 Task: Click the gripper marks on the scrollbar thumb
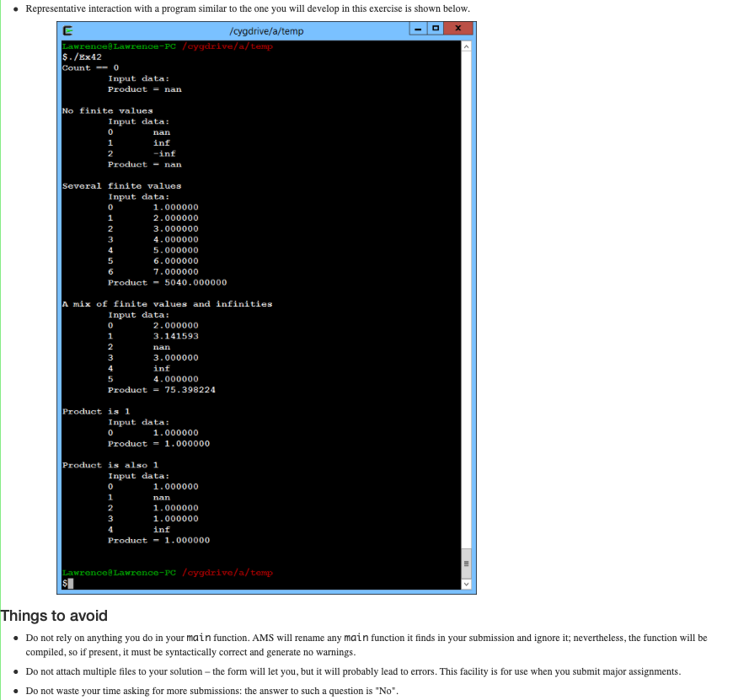[466, 564]
